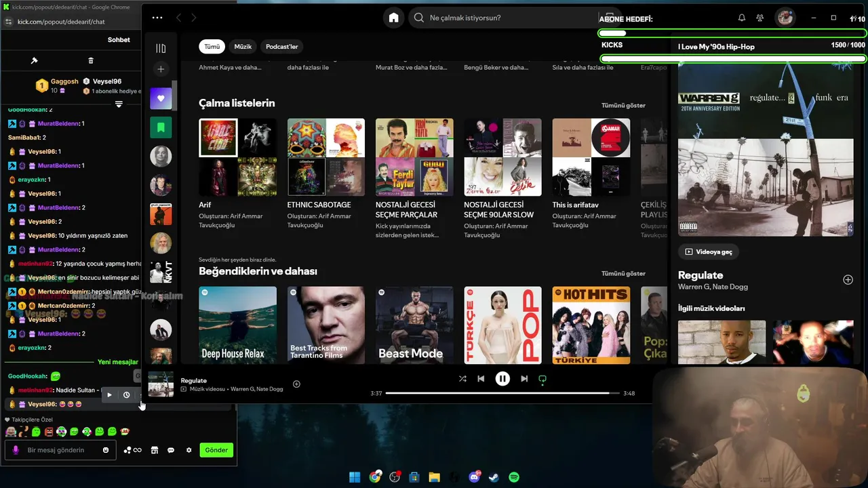Open File Explorer from the taskbar
The height and width of the screenshot is (488, 868).
click(434, 477)
